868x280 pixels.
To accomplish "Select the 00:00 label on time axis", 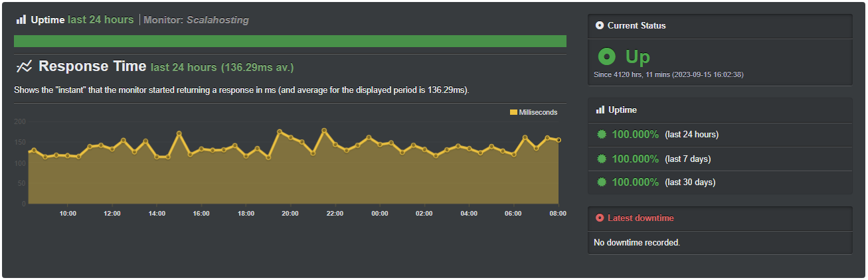I will tap(379, 213).
